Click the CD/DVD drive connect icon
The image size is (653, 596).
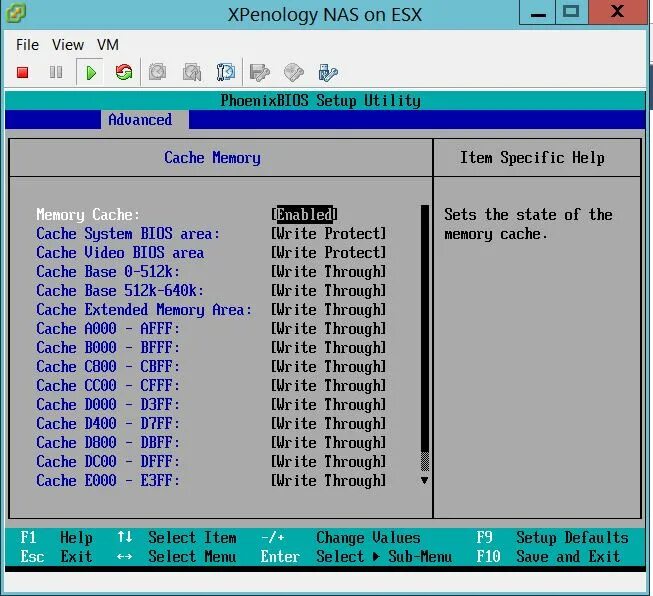(294, 72)
